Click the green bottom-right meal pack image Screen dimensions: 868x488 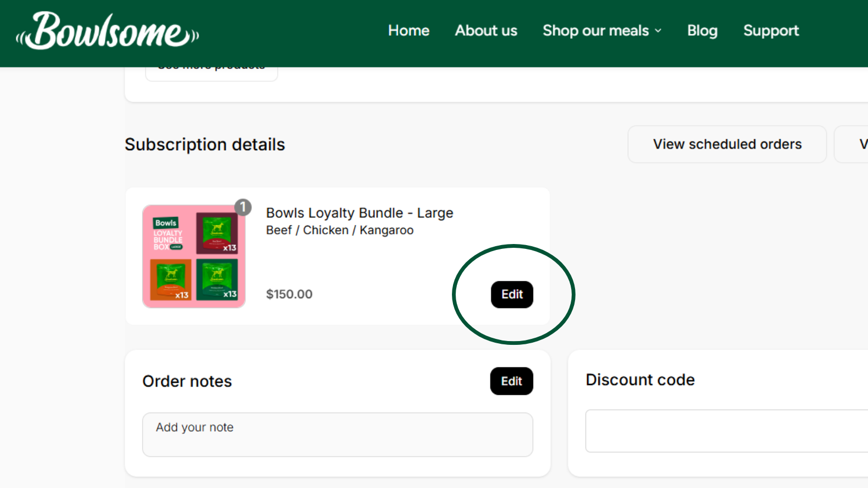pos(217,279)
